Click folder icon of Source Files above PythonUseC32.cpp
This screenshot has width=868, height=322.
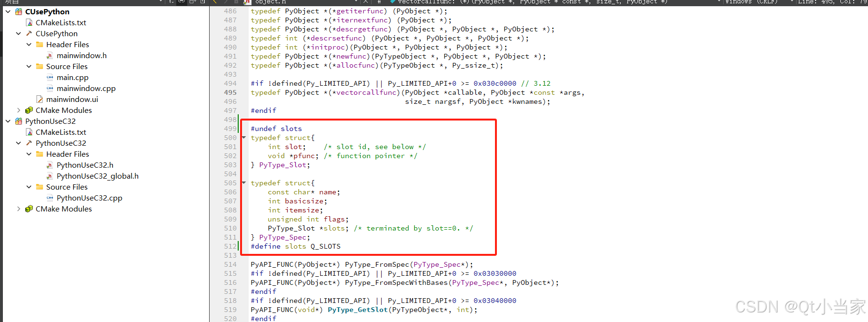tap(40, 187)
